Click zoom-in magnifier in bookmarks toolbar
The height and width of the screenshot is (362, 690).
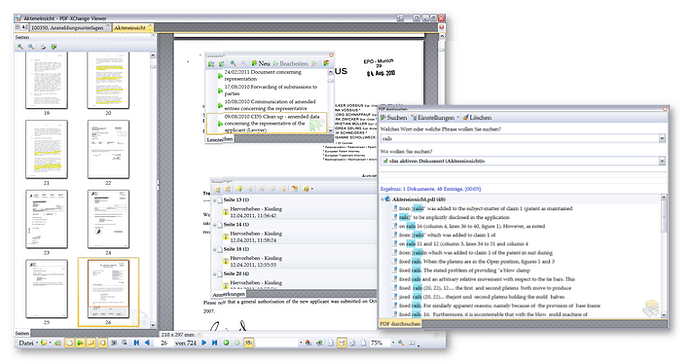tap(233, 63)
